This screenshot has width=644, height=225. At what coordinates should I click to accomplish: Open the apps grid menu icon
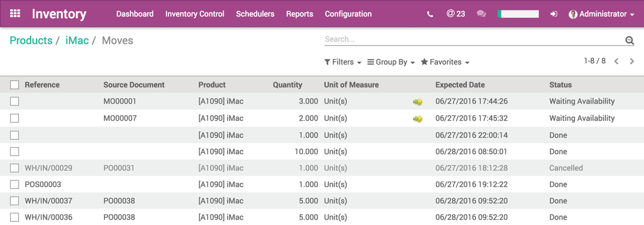point(15,14)
